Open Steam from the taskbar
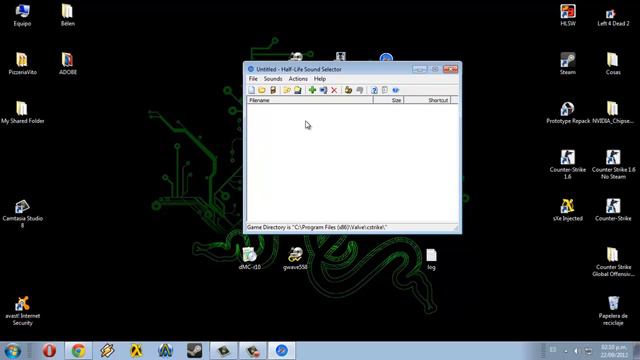The image size is (640, 360). pos(194,351)
